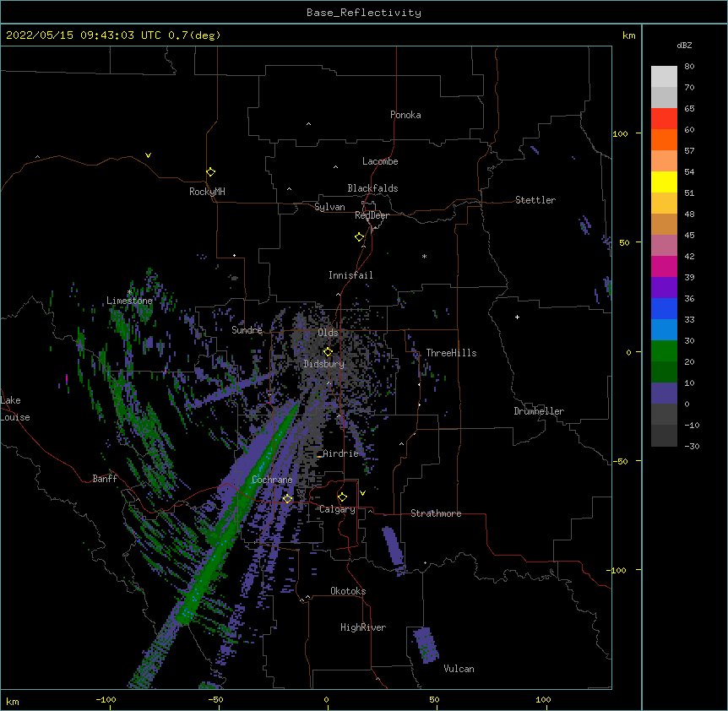
Task: Click the 80 value in the dBZ legend
Action: [x=689, y=67]
